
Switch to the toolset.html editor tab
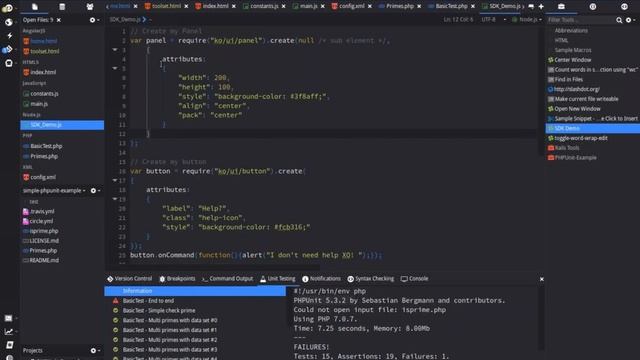point(162,7)
